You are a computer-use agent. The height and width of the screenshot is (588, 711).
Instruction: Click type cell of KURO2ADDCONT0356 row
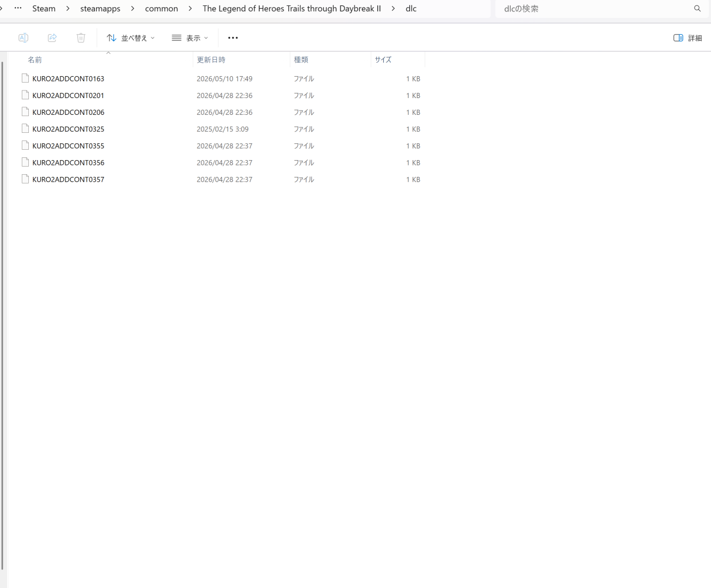point(304,163)
